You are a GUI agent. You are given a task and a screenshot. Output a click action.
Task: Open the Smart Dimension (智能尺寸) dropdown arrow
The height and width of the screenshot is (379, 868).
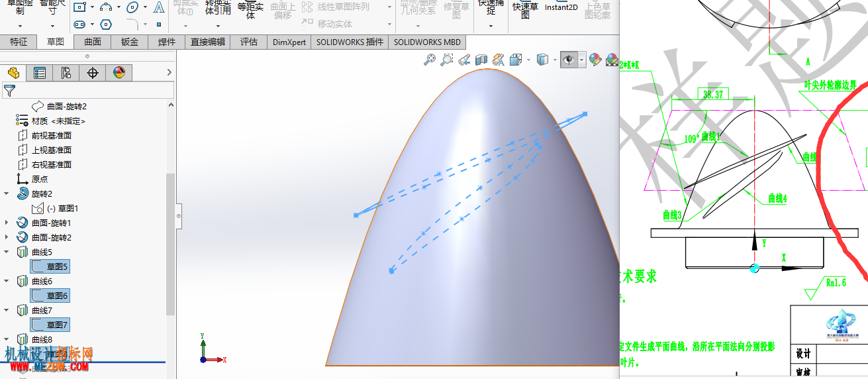tap(54, 27)
